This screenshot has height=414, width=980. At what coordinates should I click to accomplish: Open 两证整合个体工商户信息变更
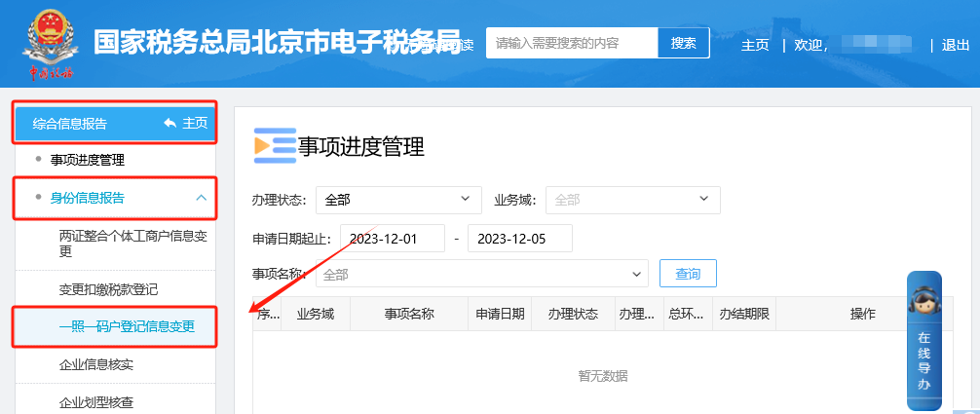tap(133, 244)
